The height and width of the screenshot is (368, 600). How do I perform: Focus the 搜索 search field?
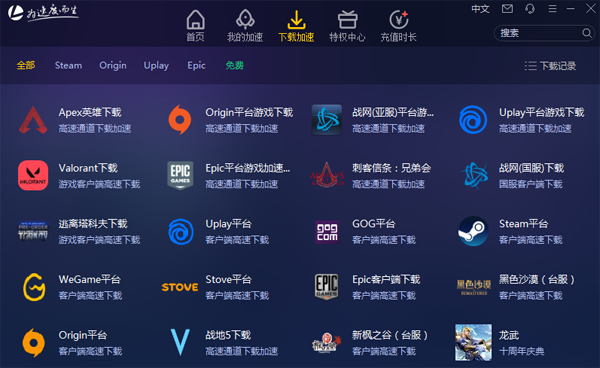point(544,33)
